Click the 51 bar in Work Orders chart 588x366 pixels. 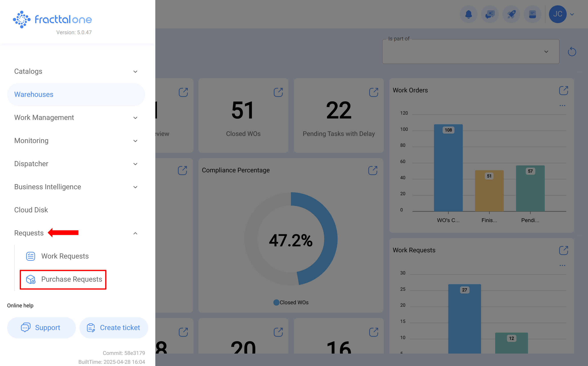(x=489, y=191)
